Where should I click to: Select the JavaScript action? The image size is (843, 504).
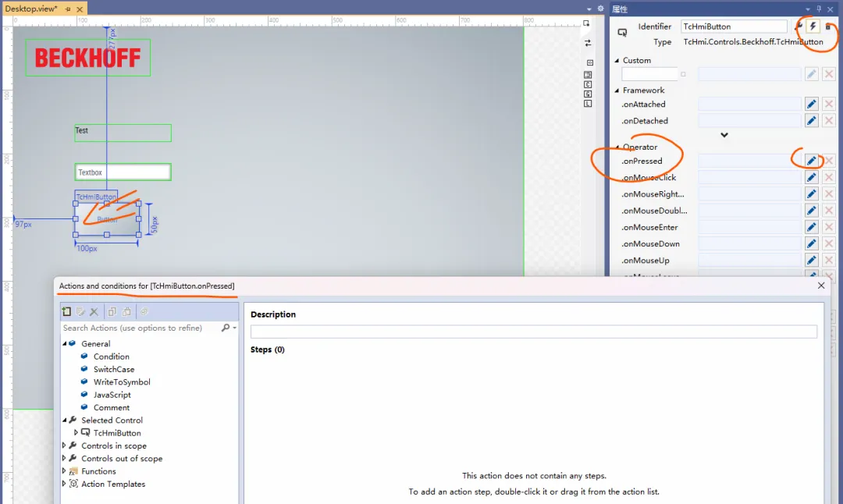click(112, 395)
